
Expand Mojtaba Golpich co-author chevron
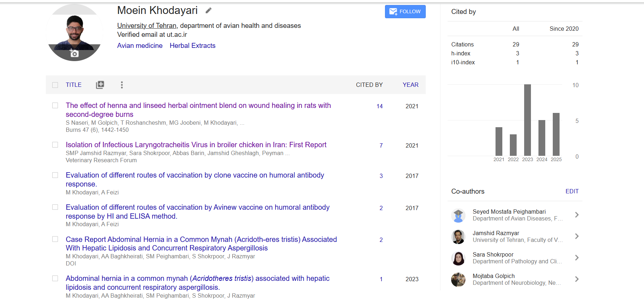[576, 279]
